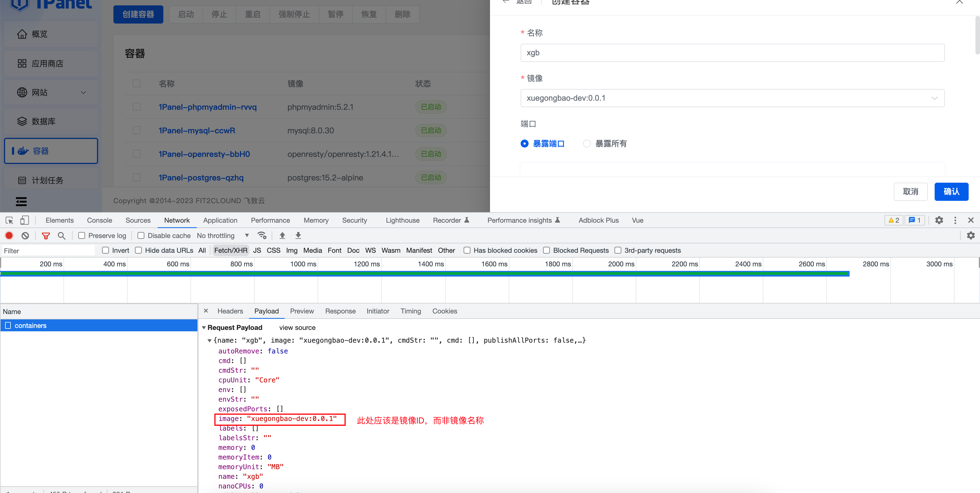Toggle the device emulation toolbar
The width and height of the screenshot is (980, 493).
[24, 220]
